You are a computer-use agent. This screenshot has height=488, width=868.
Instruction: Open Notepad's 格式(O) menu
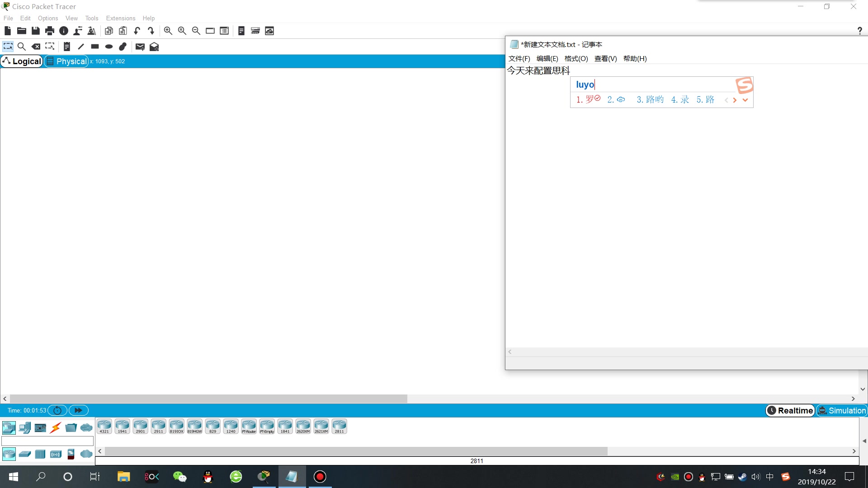point(576,58)
